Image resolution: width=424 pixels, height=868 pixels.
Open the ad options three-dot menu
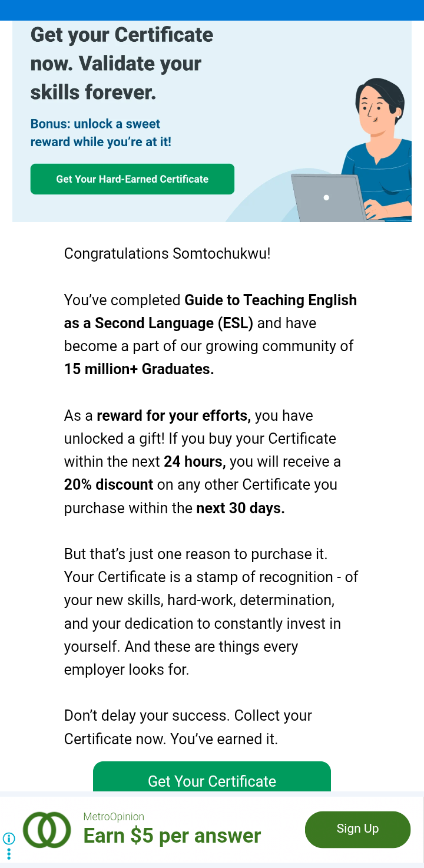tap(9, 854)
